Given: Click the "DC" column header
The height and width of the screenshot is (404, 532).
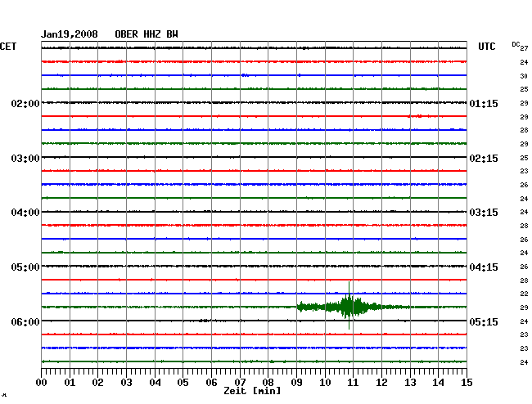Looking at the screenshot, I should click(516, 44).
